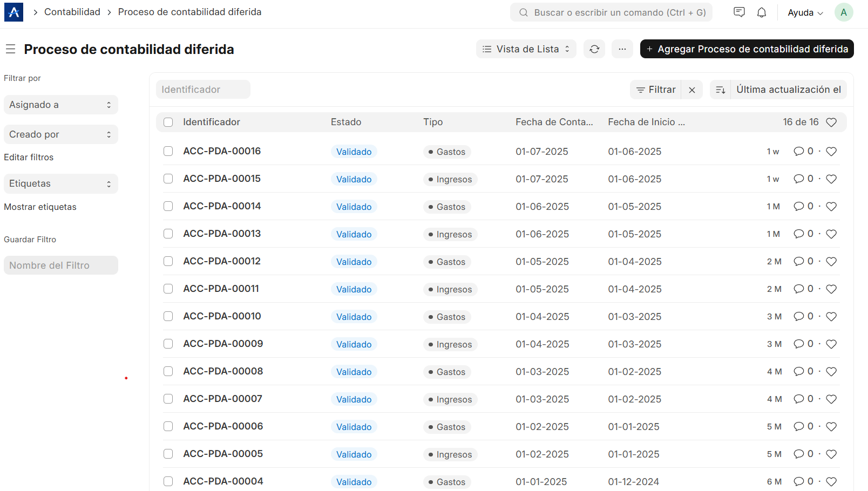The image size is (868, 491).
Task: Click Validado status of ACC-PDA-00009
Action: pos(354,344)
